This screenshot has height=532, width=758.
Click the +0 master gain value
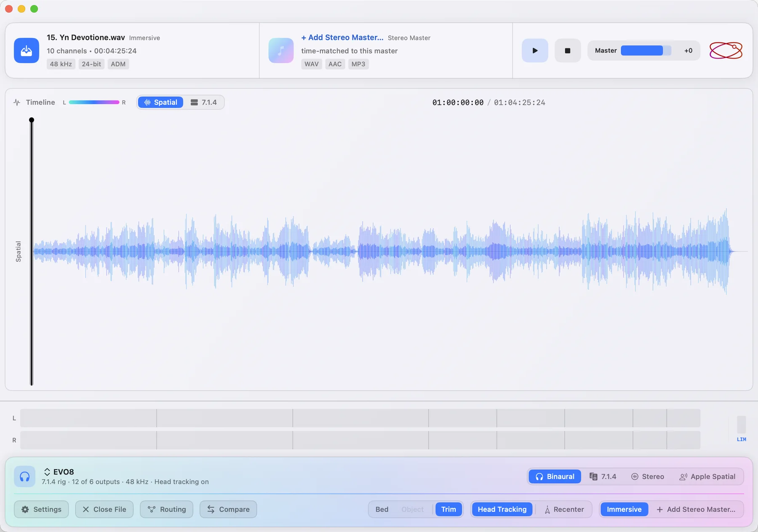pos(688,51)
